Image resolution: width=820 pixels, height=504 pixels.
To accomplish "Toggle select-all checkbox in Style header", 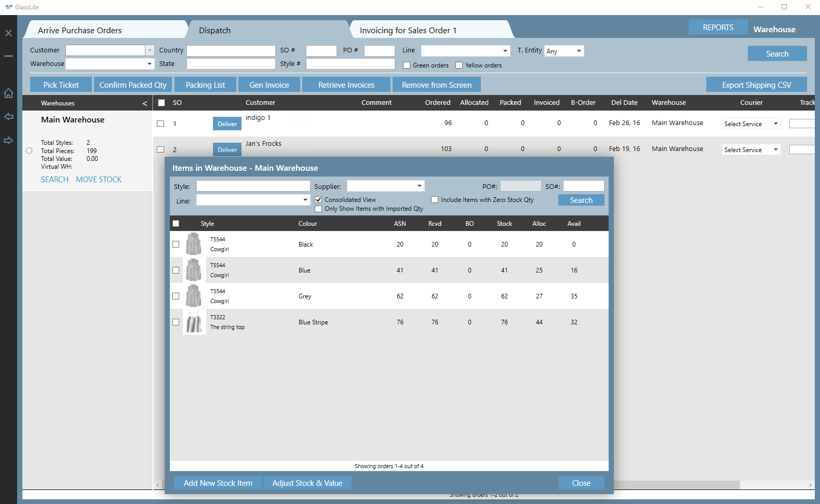I will tap(176, 224).
